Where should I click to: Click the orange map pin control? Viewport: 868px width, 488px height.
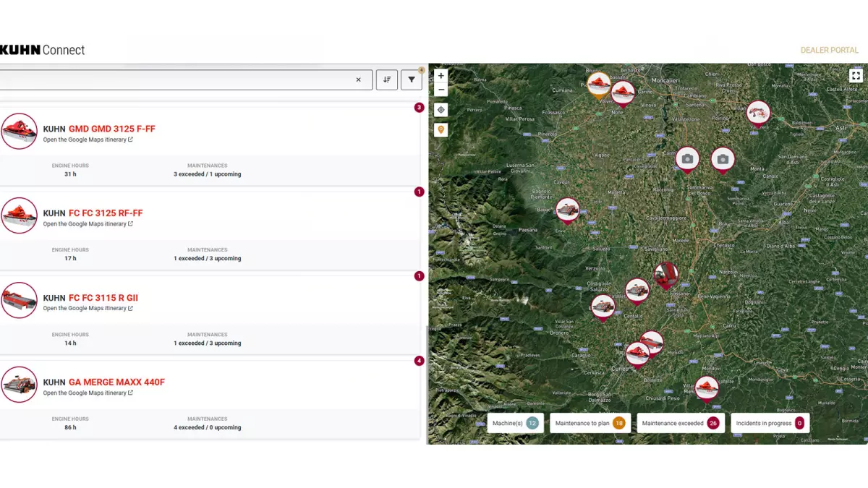pos(441,130)
